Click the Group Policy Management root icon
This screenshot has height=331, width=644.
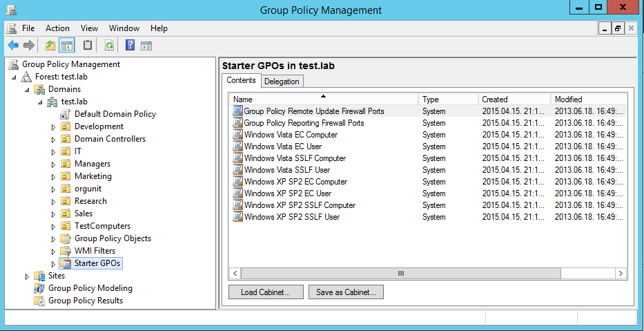tap(14, 64)
